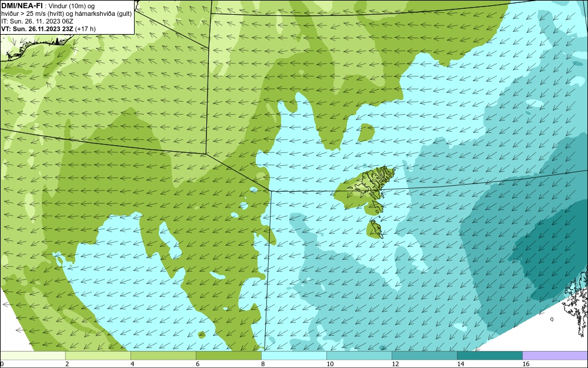
Task: Pick the olive green 6–8 m/s legend swatch
Action: click(x=229, y=356)
